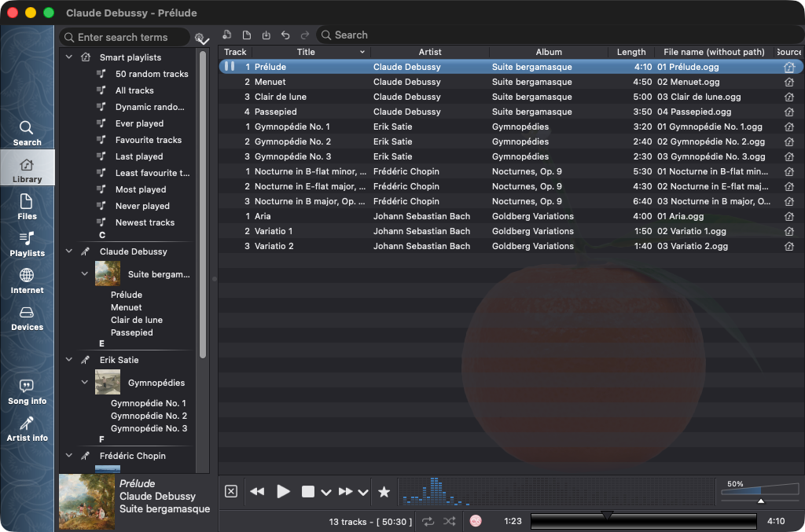Image resolution: width=805 pixels, height=532 pixels.
Task: Click the pause indicator on the Prélude row
Action: [x=230, y=66]
